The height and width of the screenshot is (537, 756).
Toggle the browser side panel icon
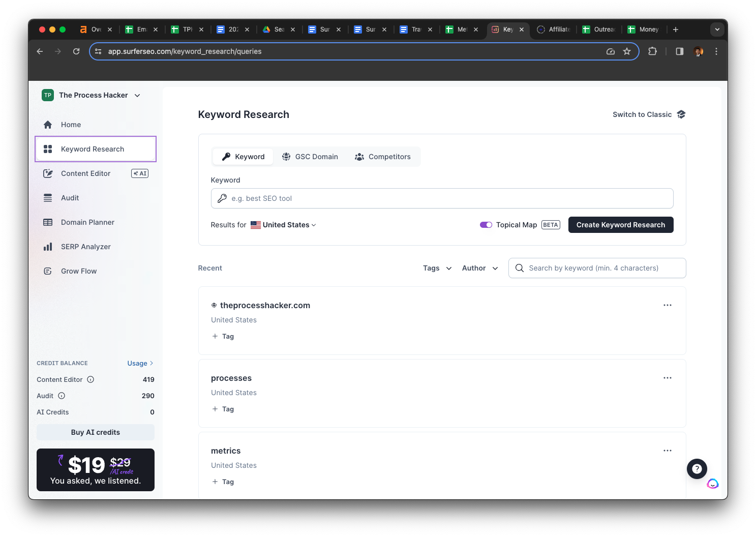click(680, 51)
